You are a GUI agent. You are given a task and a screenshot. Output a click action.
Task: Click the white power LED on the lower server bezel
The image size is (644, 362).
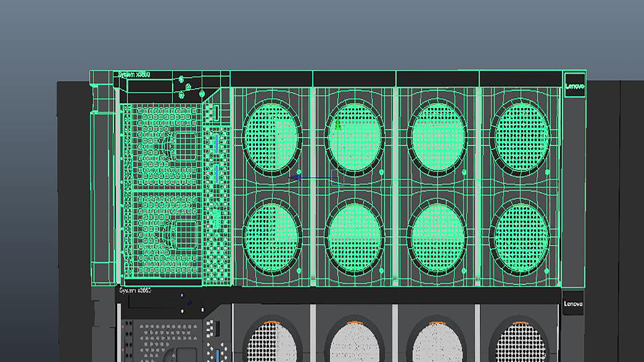pyautogui.click(x=182, y=311)
